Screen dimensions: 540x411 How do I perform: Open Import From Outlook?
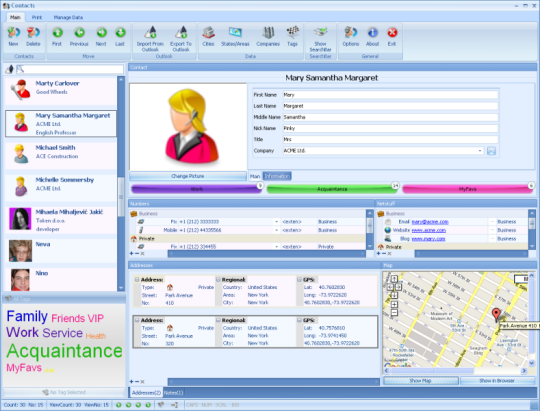[x=150, y=39]
